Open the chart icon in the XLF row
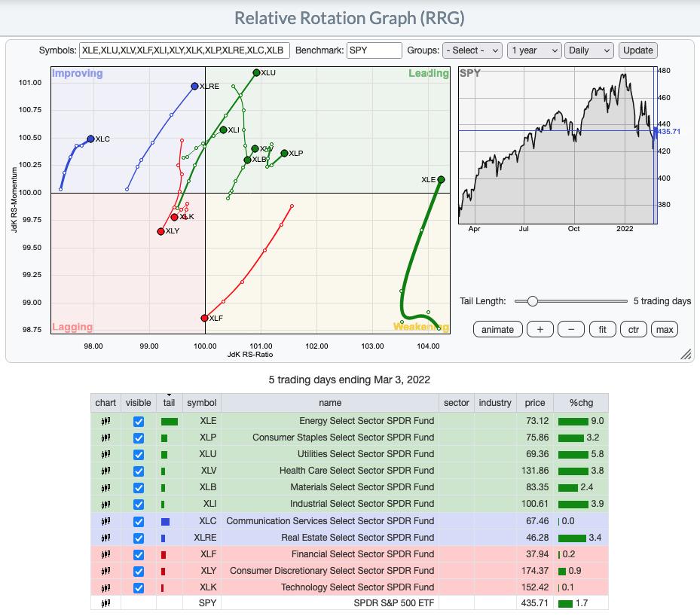This screenshot has width=700, height=616. point(105,554)
